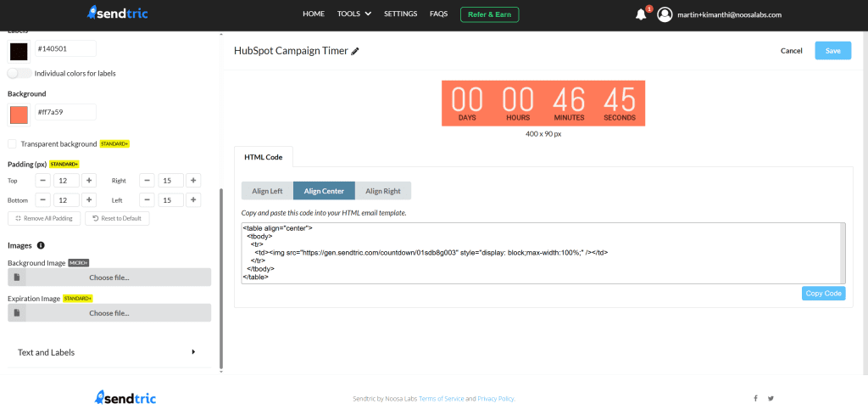The height and width of the screenshot is (409, 868).
Task: Click inside the HTML code textarea
Action: (543, 253)
